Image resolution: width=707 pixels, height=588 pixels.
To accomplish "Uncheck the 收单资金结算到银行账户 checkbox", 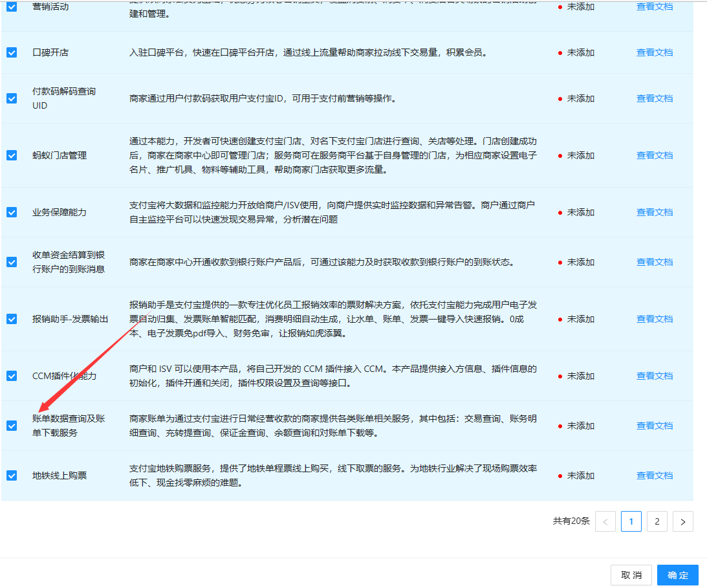I will click(12, 262).
